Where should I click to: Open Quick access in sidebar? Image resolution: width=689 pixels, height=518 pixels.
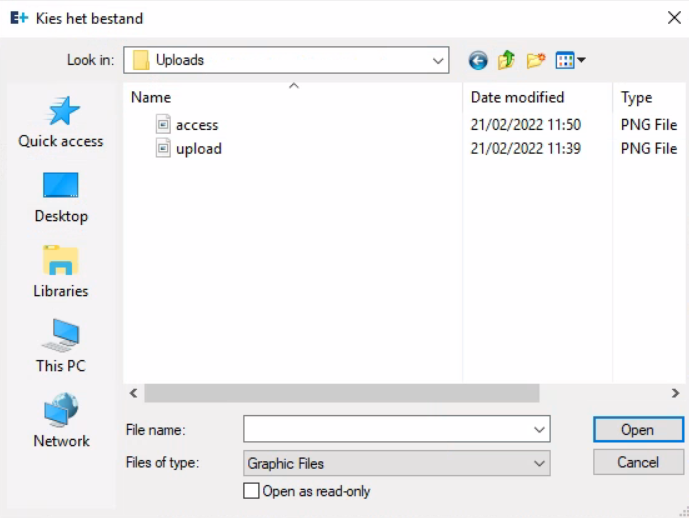pyautogui.click(x=61, y=122)
